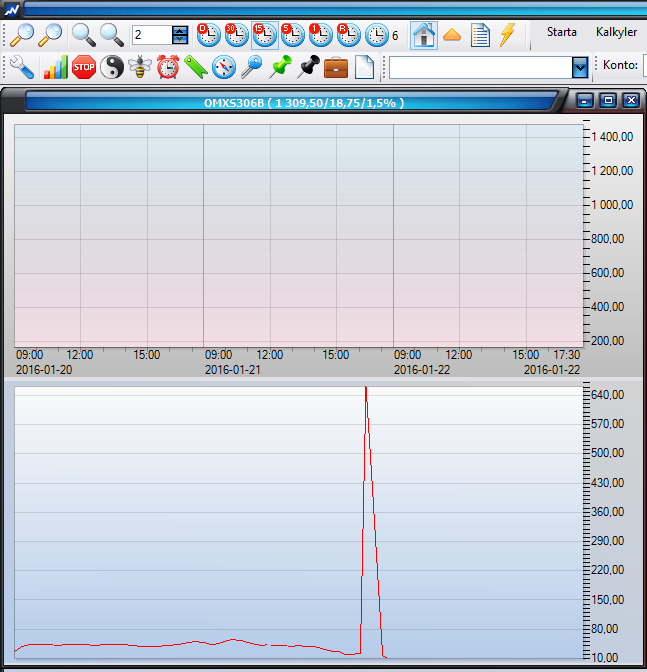Screen dimensions: 647x672
Task: Open the colored bar chart icon
Action: pos(55,68)
